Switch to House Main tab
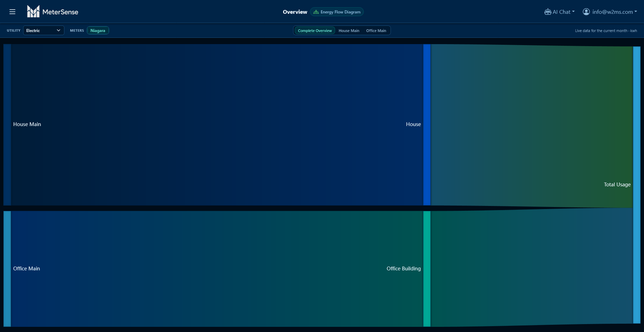This screenshot has height=332, width=644. (x=349, y=30)
